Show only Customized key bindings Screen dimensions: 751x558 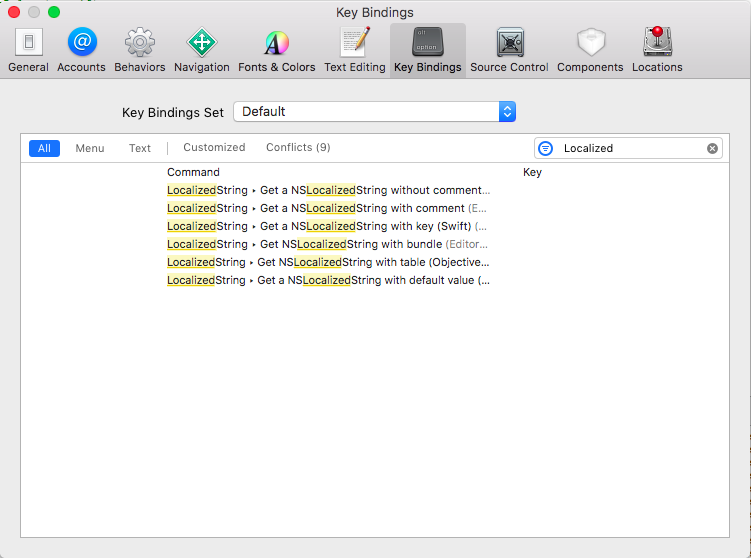point(214,148)
